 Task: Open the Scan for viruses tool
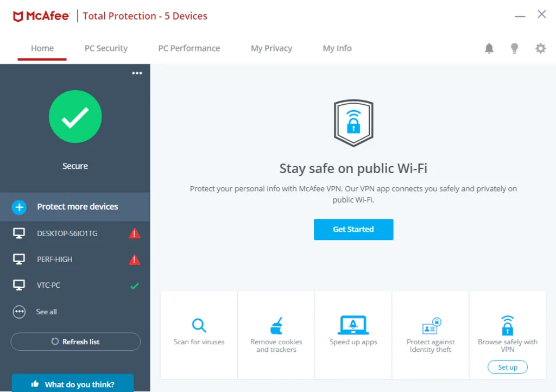pyautogui.click(x=199, y=332)
